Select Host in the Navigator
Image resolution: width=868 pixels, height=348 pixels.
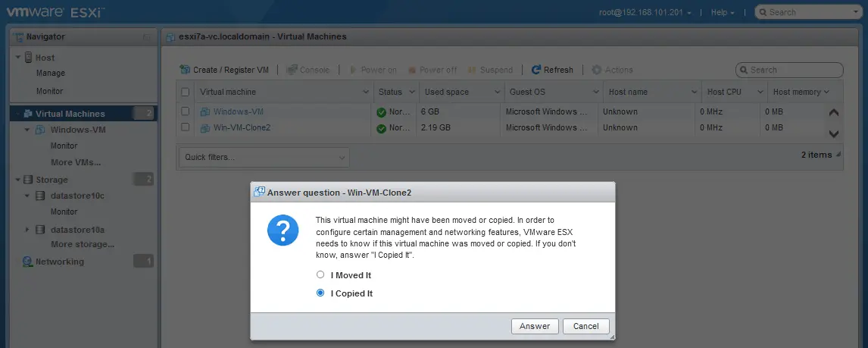45,58
